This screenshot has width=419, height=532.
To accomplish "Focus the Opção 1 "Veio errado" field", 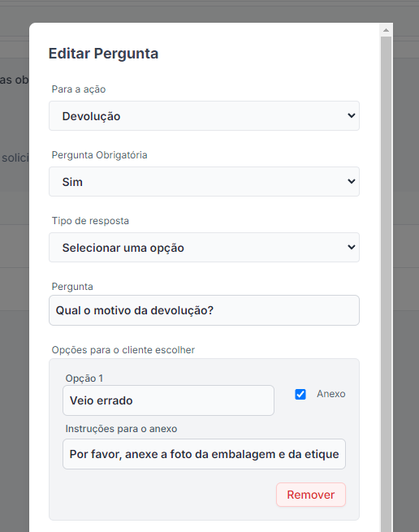I will pyautogui.click(x=168, y=400).
